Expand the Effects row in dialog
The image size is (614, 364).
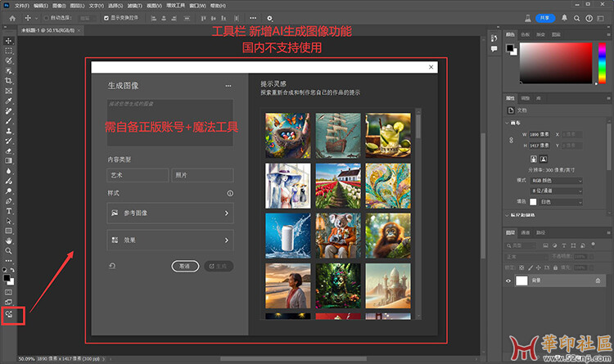click(170, 240)
